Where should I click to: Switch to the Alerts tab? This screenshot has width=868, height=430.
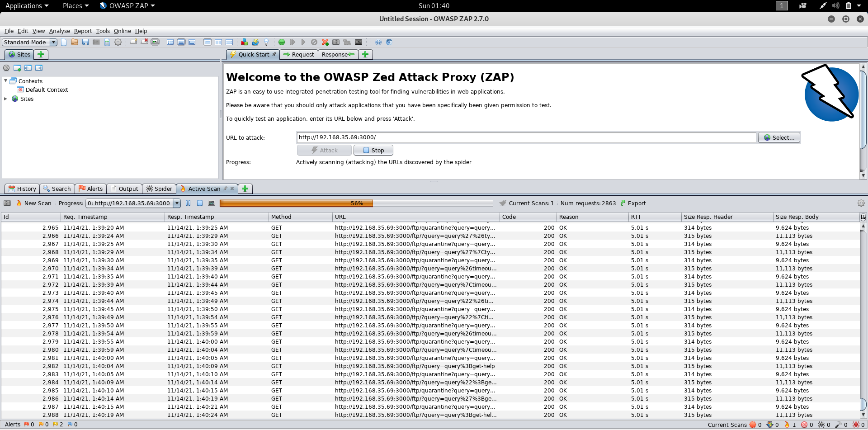pyautogui.click(x=91, y=189)
